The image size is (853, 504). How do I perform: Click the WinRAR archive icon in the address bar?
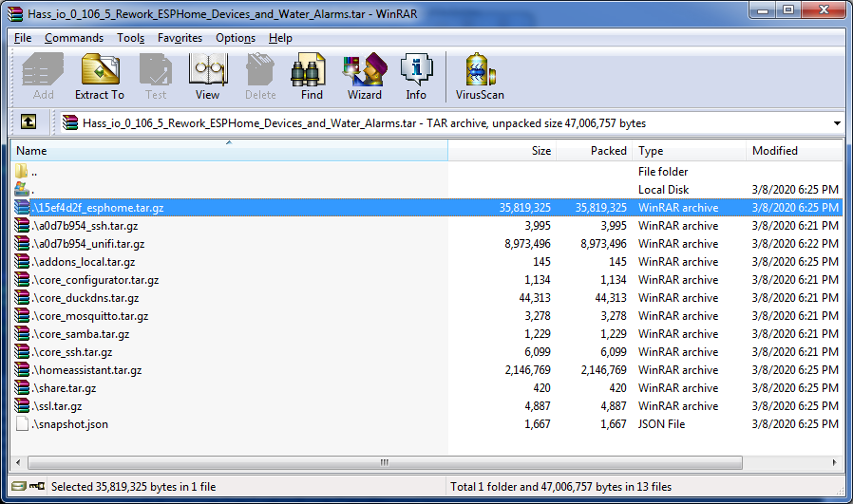point(70,122)
